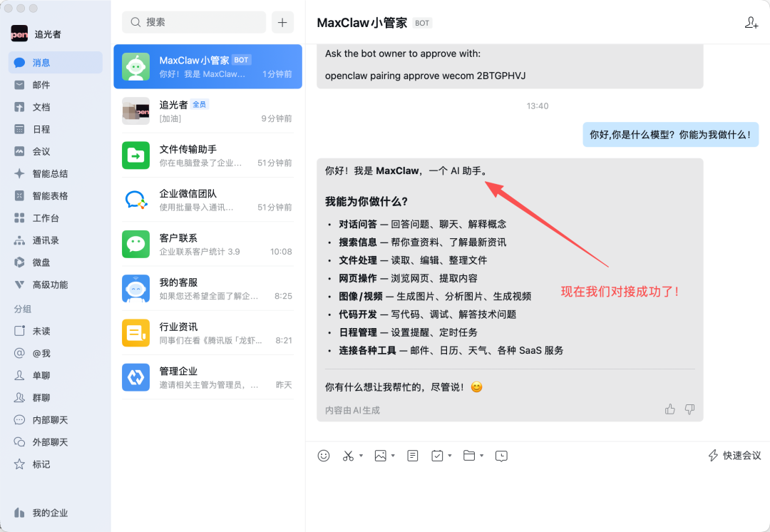
Task: Open the emoji picker in chat toolbar
Action: [x=324, y=455]
